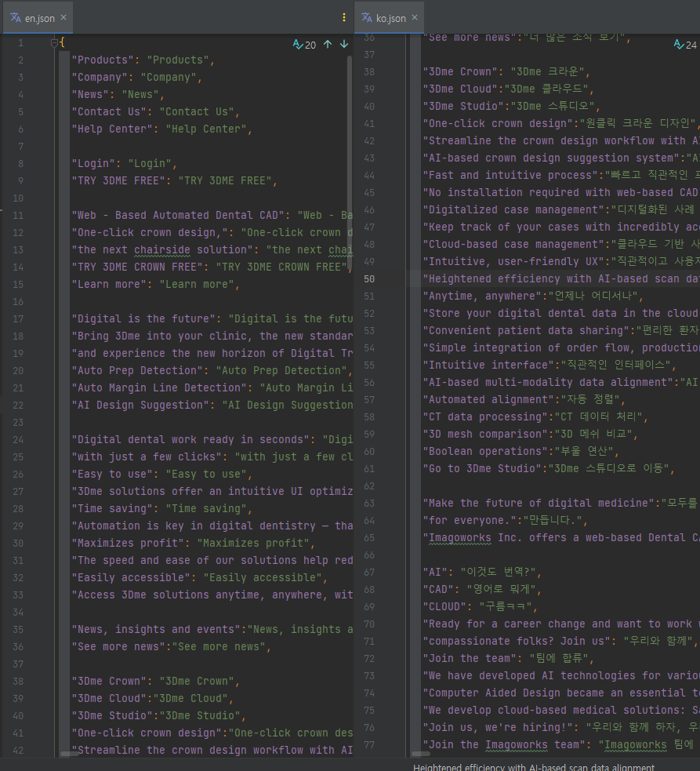This screenshot has height=771, width=700.
Task: Place cursor on "Contact Us" key
Action: tap(109, 111)
